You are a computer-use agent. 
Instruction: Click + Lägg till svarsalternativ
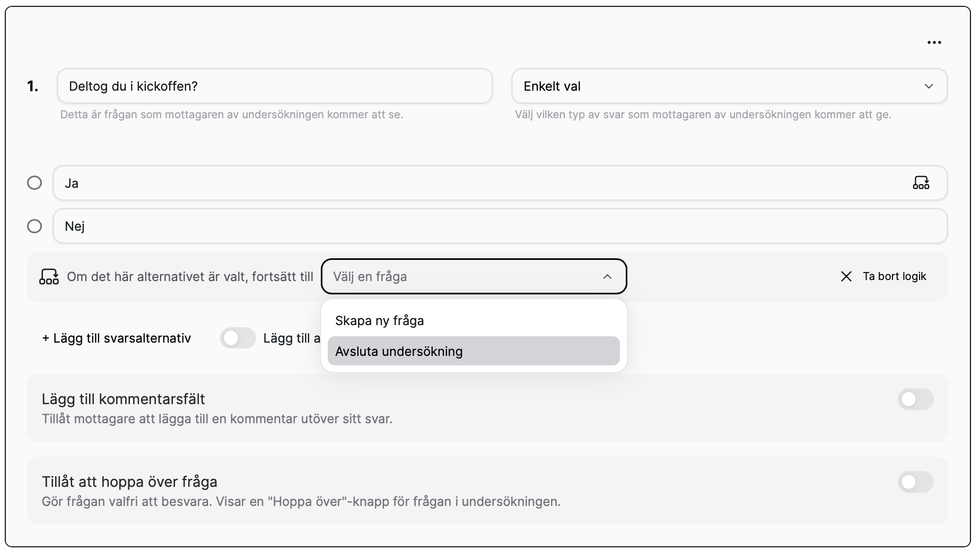(x=117, y=338)
